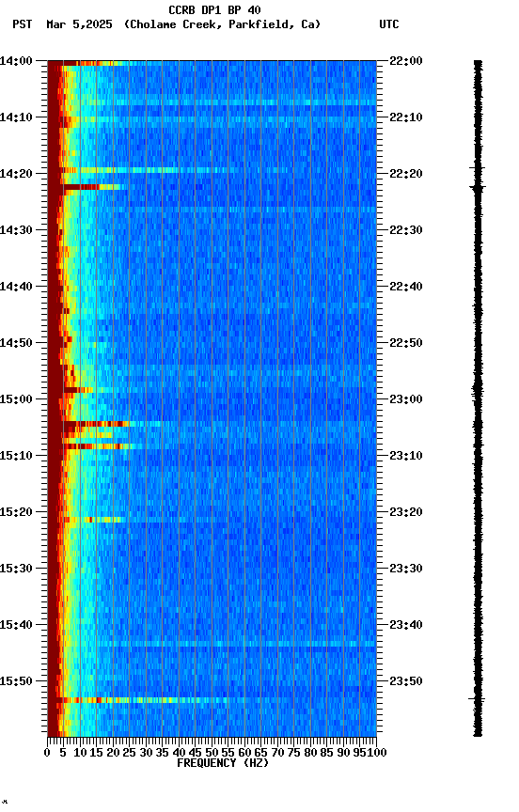Viewport: 519px width, 812px height.
Task: Click the 'FREQUENCY (HZ)' axis title
Action: (223, 764)
